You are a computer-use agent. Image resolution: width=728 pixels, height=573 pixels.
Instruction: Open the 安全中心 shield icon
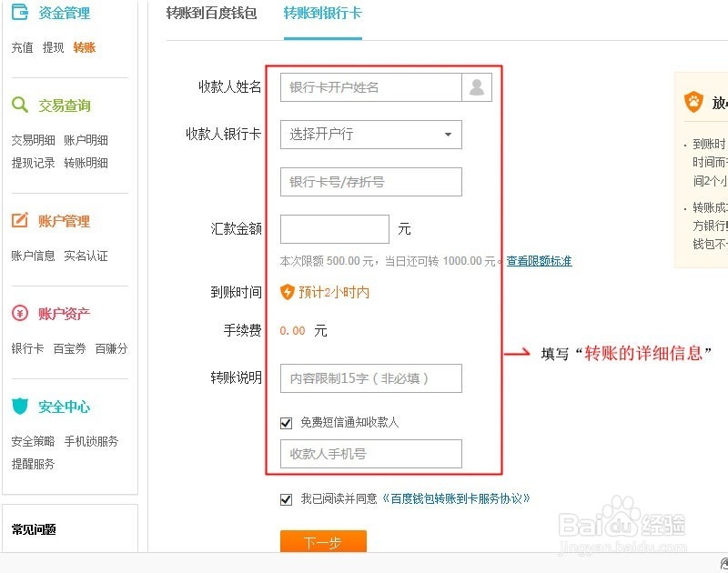20,407
